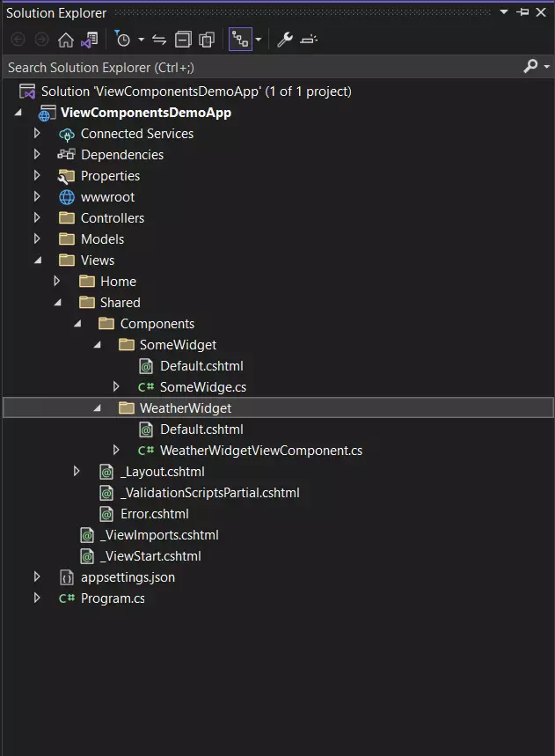This screenshot has width=555, height=756.
Task: Expand Connected Services node
Action: [x=37, y=133]
